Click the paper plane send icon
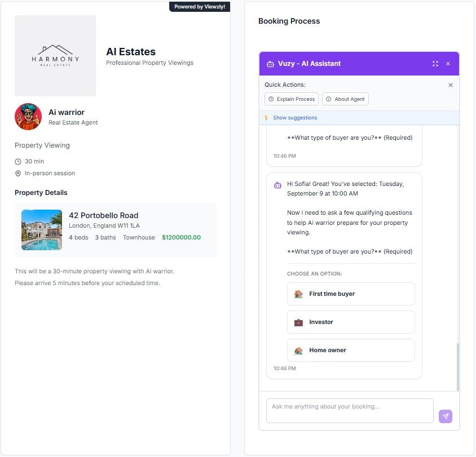This screenshot has width=476, height=457. (x=445, y=416)
